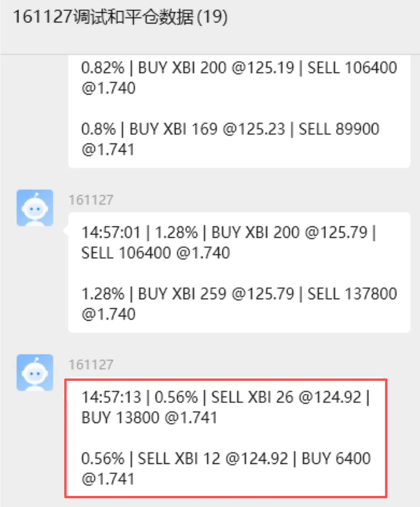Click the SELL XBI 26 @124.92 text

tap(286, 397)
